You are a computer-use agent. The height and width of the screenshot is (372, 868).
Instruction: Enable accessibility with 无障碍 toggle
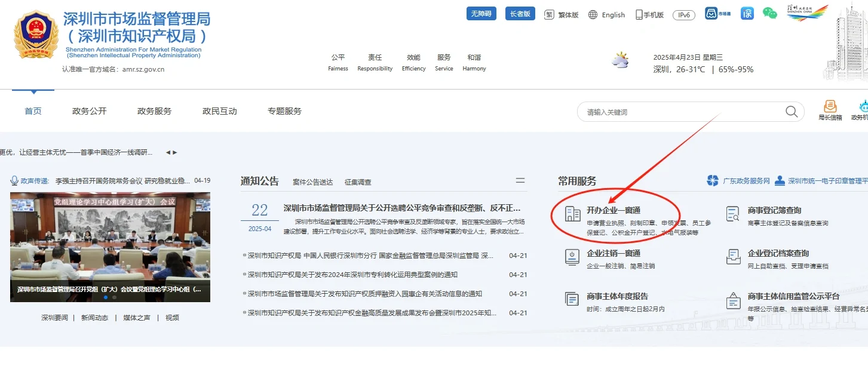pyautogui.click(x=481, y=13)
